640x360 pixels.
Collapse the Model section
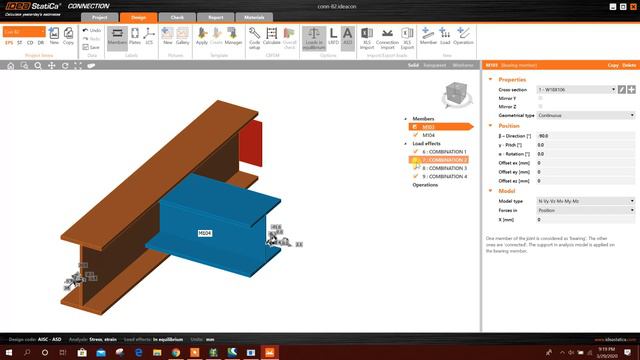tap(491, 191)
